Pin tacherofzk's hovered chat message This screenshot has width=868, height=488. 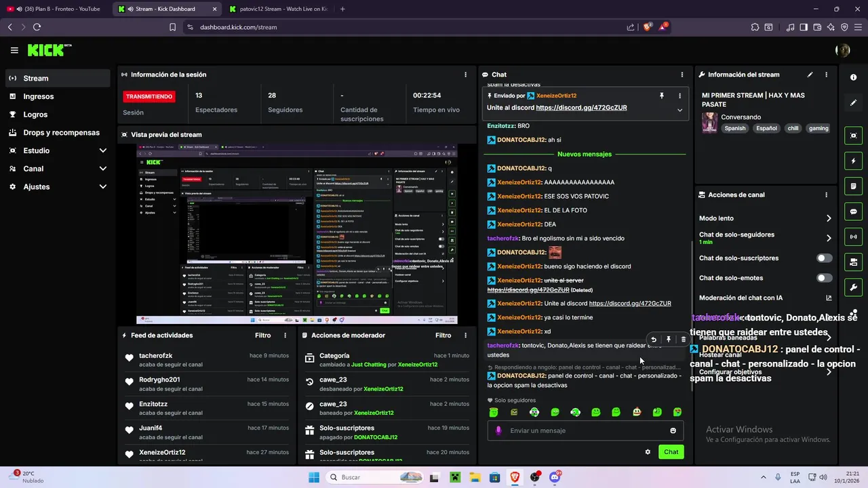coord(669,340)
